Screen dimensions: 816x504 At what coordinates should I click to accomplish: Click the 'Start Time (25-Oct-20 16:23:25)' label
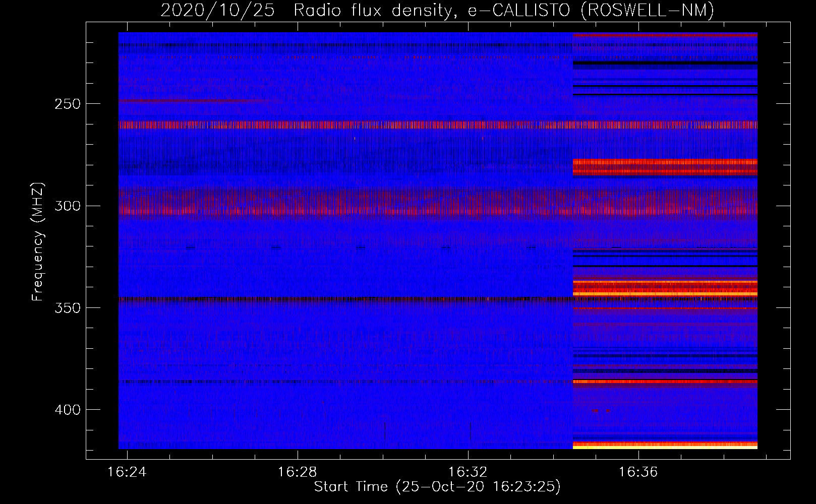pyautogui.click(x=437, y=487)
